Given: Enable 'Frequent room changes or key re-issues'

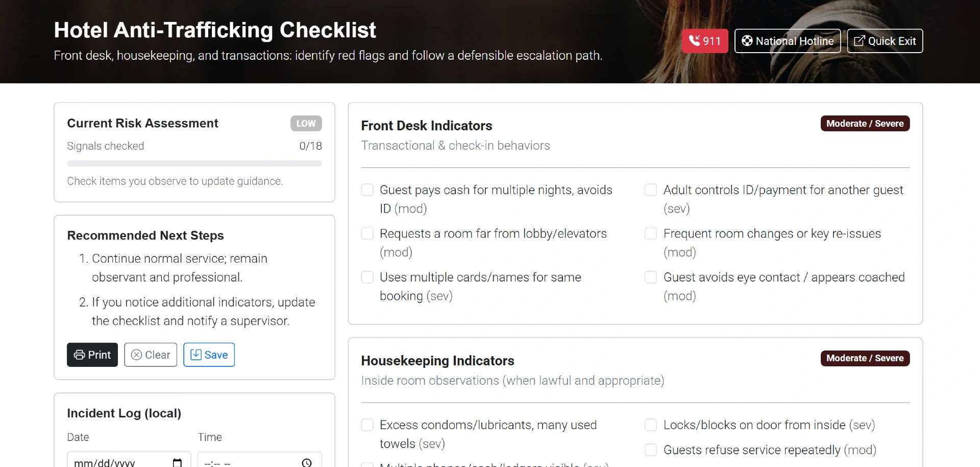Looking at the screenshot, I should tap(651, 233).
